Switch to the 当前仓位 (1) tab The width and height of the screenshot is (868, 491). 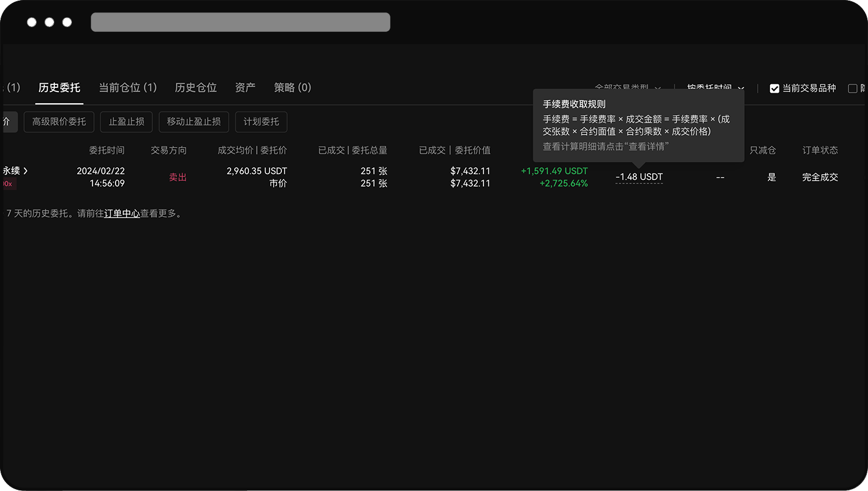pyautogui.click(x=127, y=87)
